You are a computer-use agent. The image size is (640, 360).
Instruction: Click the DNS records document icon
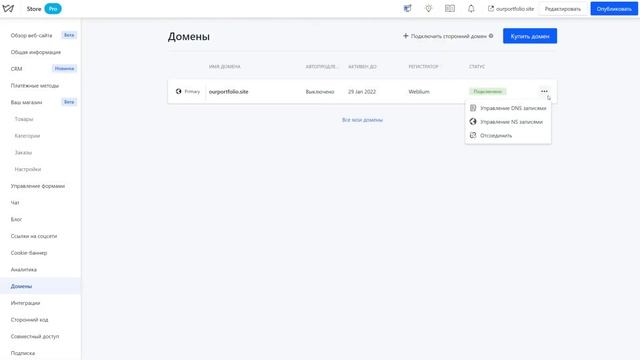473,108
